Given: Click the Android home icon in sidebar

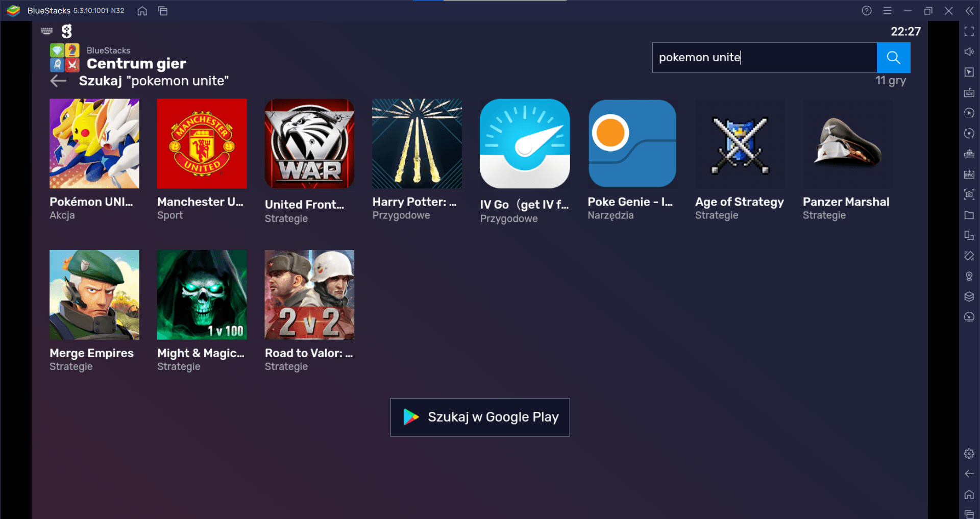Looking at the screenshot, I should point(969,494).
